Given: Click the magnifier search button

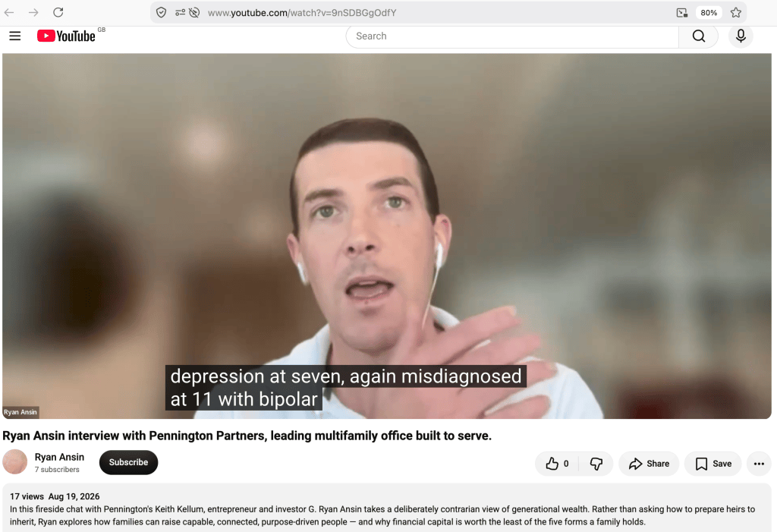Looking at the screenshot, I should [698, 36].
